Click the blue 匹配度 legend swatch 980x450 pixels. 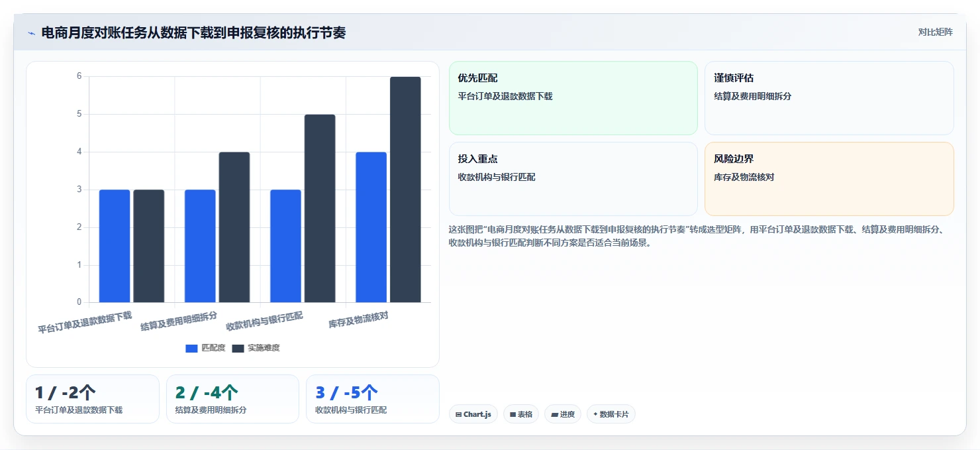coord(191,348)
